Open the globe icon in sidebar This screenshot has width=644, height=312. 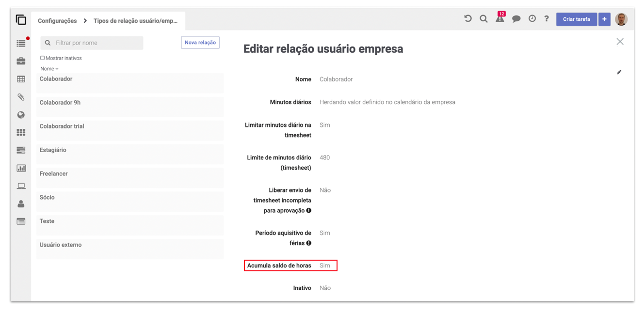(21, 115)
